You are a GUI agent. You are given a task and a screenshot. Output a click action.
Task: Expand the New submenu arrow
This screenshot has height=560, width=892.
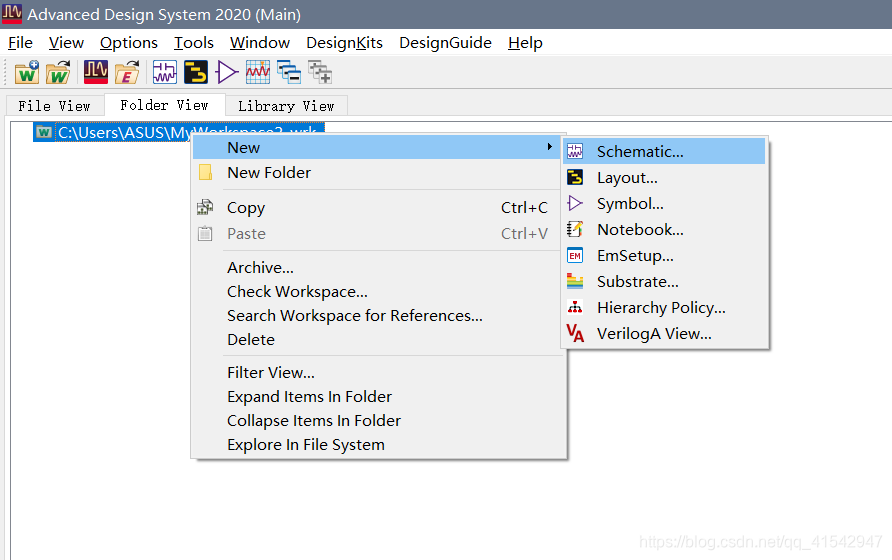tap(550, 147)
